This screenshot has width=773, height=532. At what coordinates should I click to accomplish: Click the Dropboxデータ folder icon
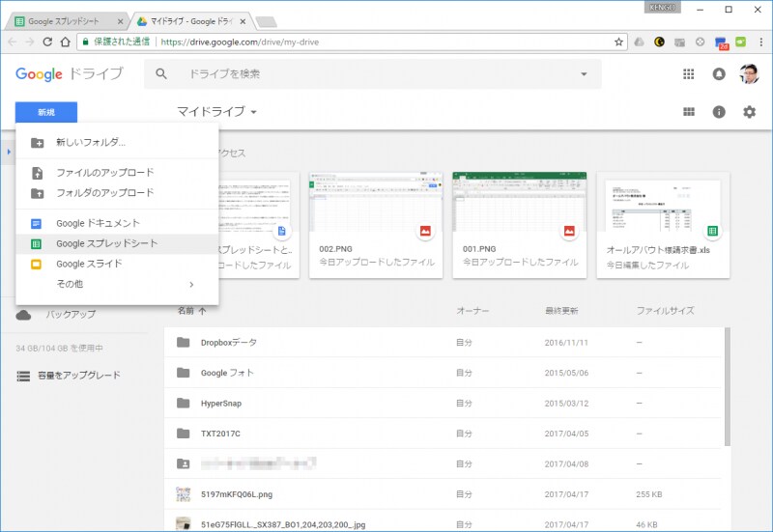183,342
